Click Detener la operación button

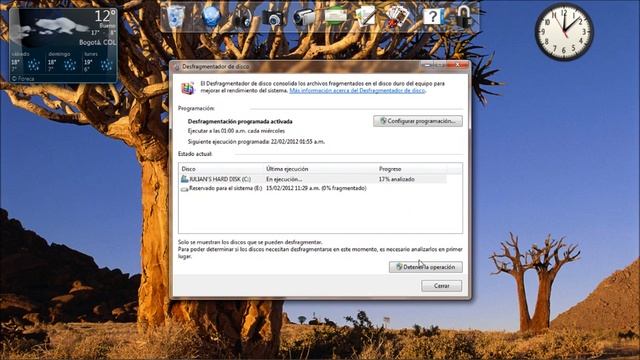[426, 267]
